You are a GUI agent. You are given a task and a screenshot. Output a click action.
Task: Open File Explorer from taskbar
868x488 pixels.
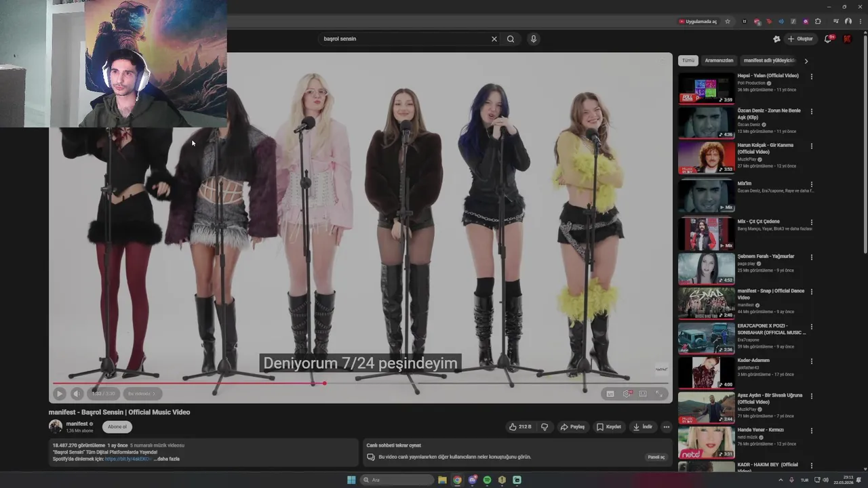(x=442, y=480)
